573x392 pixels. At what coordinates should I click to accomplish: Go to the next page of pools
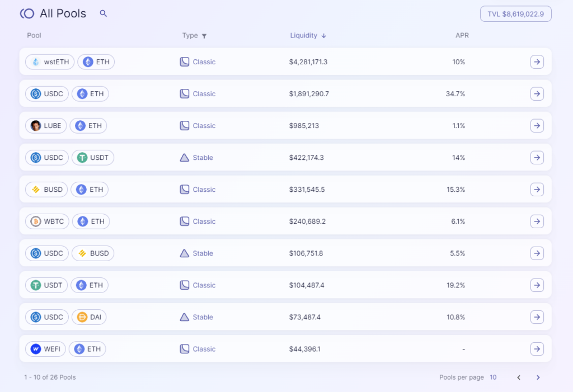click(538, 377)
